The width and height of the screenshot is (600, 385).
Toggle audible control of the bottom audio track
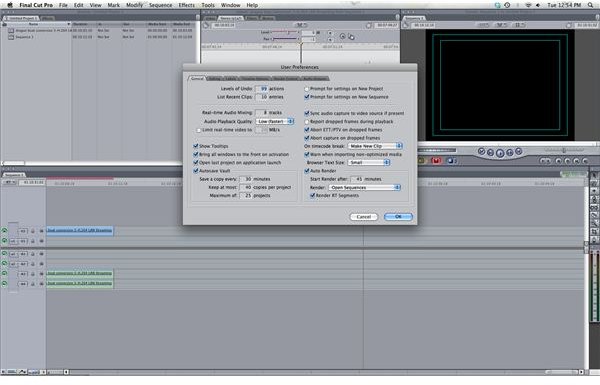(4, 284)
